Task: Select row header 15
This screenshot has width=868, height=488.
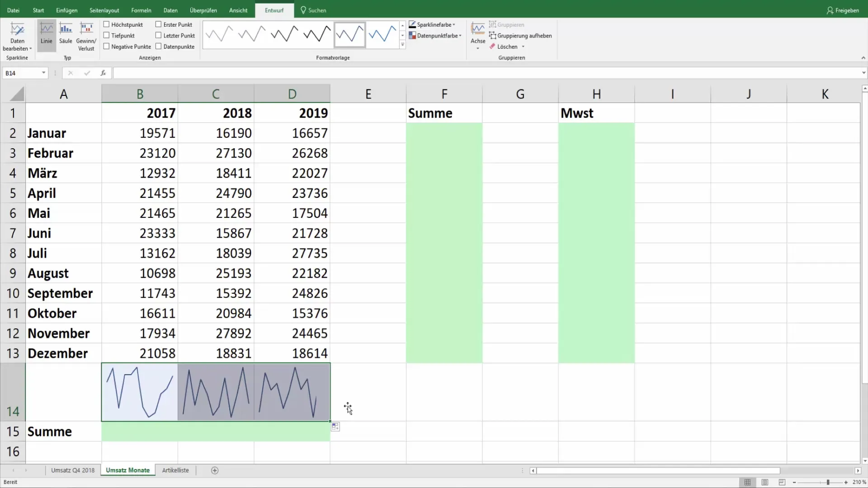Action: click(x=13, y=432)
